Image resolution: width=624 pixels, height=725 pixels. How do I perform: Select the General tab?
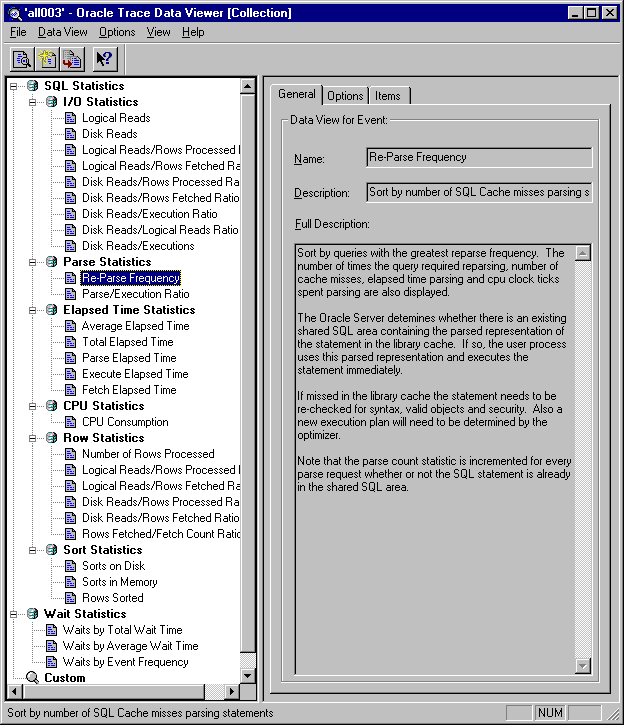click(297, 94)
